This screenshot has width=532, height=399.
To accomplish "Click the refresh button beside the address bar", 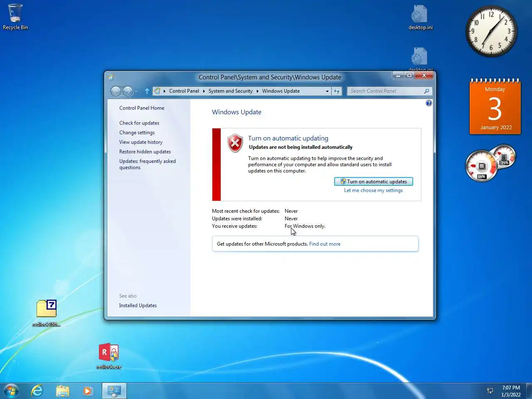I will click(x=337, y=91).
